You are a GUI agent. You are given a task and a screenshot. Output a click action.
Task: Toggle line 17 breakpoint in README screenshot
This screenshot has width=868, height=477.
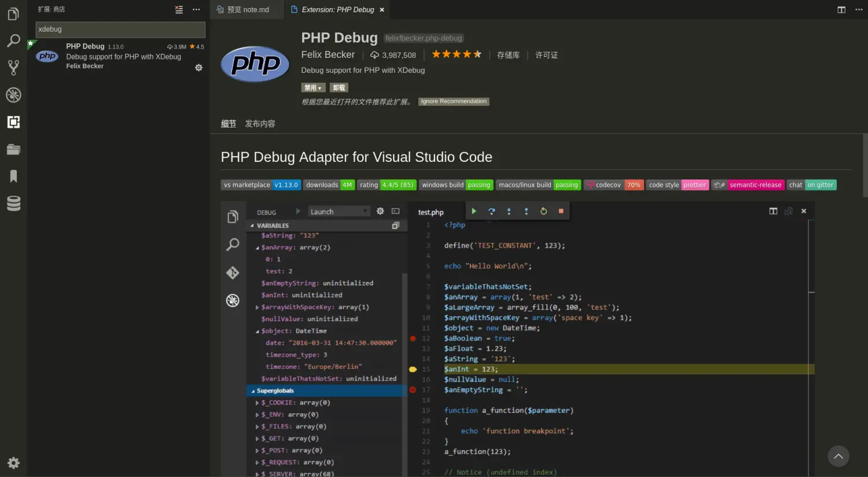point(413,390)
